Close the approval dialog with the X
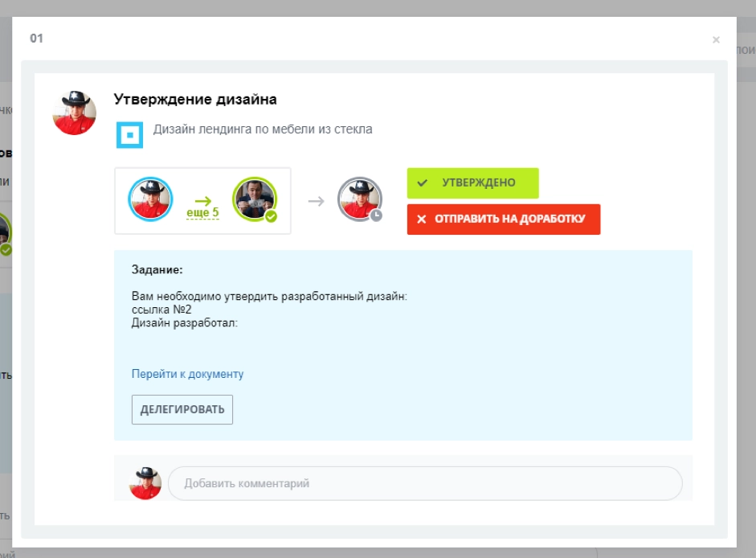 coord(714,39)
